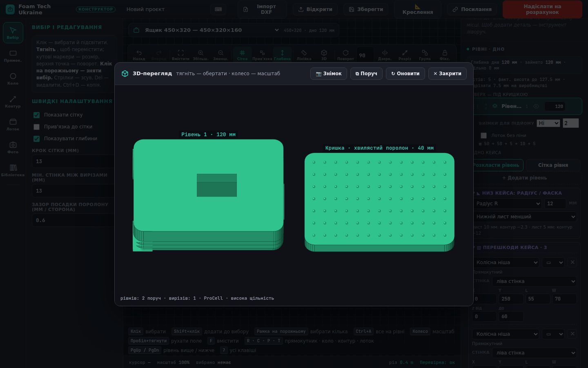Click the Вмістити fit-to-view icon

(180, 55)
